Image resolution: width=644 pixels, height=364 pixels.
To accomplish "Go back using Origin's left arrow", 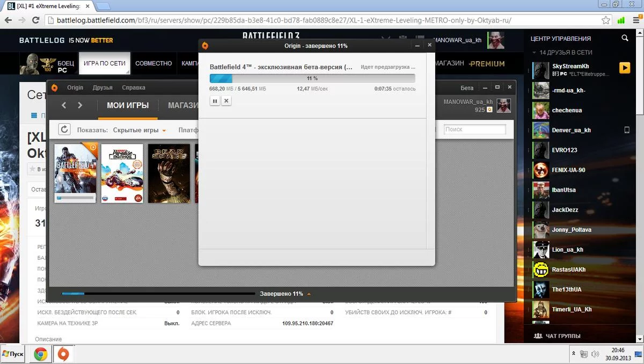I will pos(64,105).
